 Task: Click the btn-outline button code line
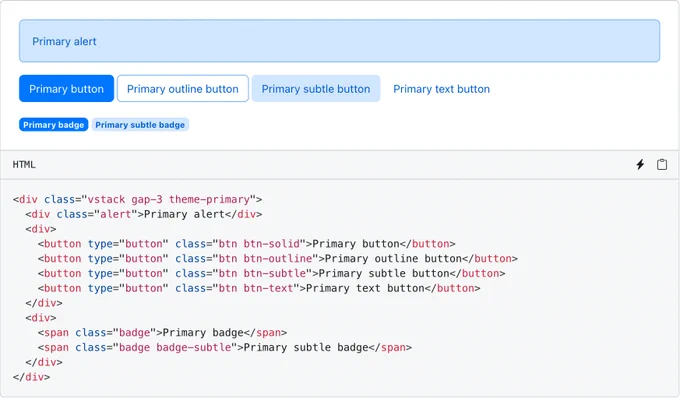point(278,258)
